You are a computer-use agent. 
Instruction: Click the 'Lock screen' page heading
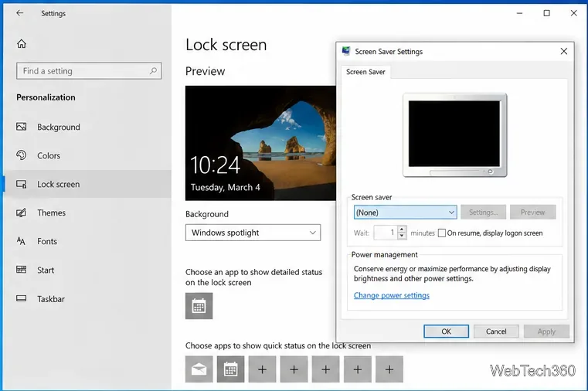click(226, 45)
